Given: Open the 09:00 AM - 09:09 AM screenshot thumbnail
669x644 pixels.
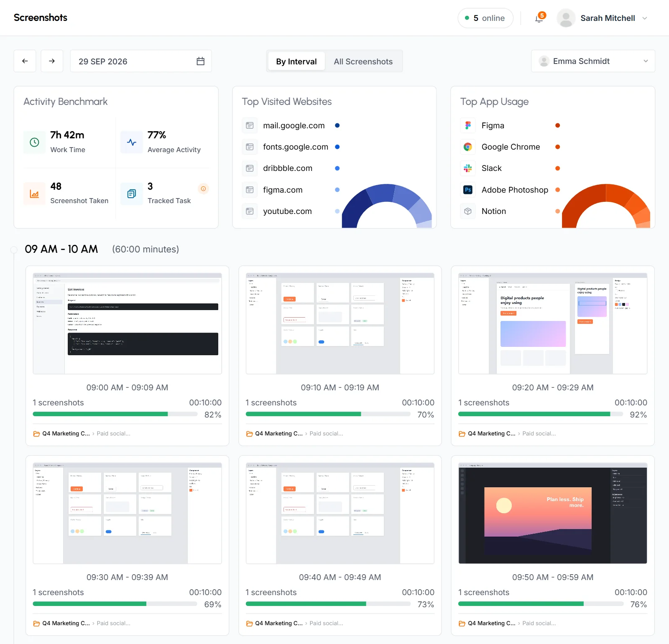Looking at the screenshot, I should tap(127, 323).
